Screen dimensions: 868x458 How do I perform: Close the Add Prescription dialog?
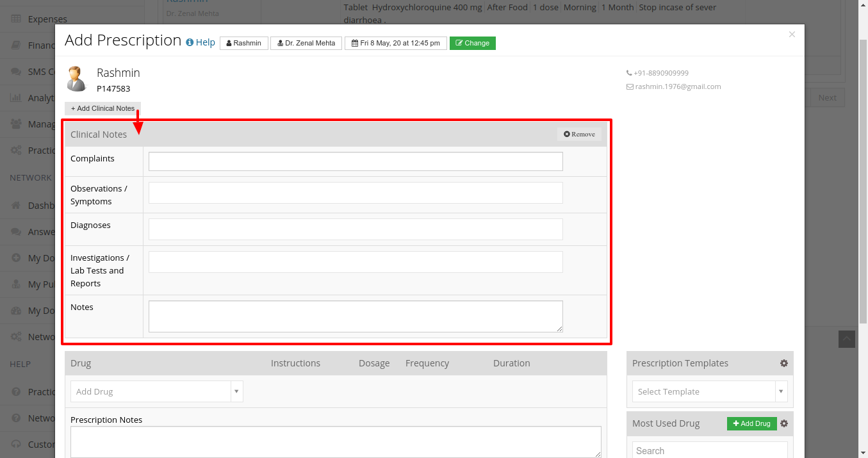[792, 34]
